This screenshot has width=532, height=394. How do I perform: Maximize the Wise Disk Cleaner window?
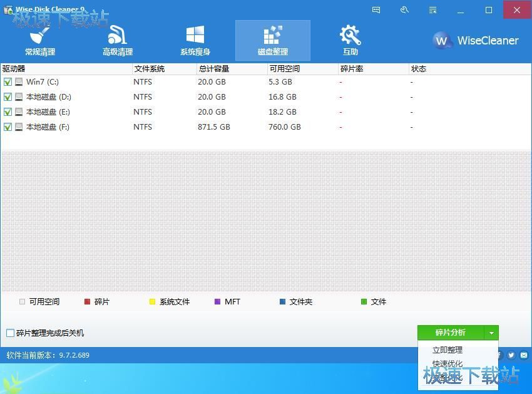coord(489,10)
